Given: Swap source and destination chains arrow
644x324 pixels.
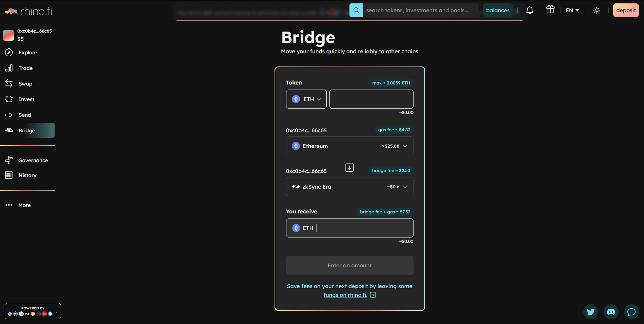Looking at the screenshot, I should pos(349,168).
